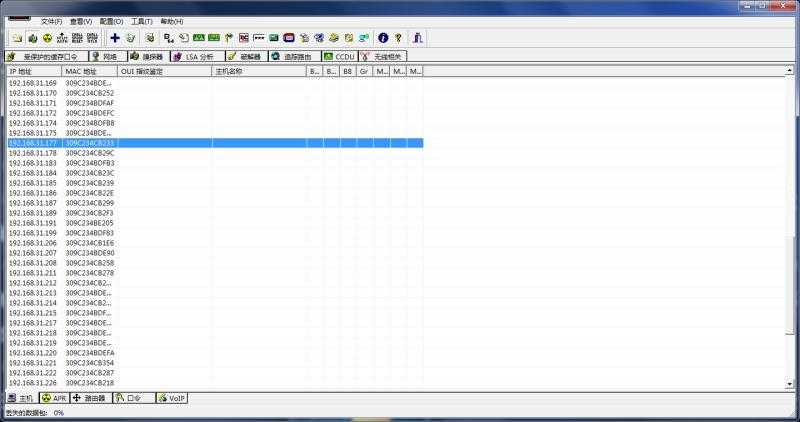Open the 无线相关 tab

[383, 57]
